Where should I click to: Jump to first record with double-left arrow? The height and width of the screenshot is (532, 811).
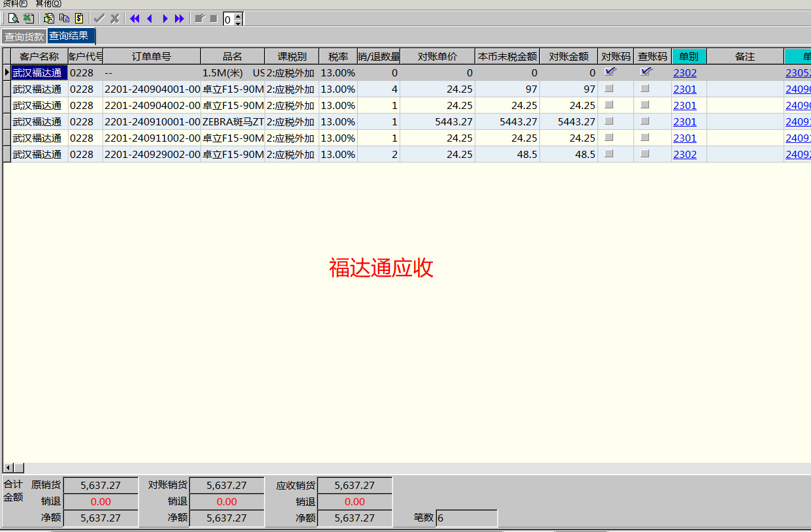pyautogui.click(x=135, y=19)
